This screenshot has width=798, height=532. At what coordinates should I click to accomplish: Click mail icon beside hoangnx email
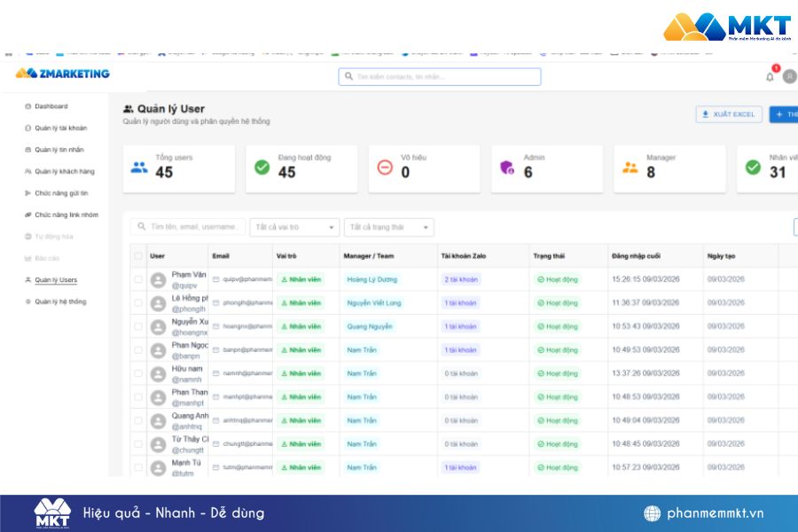[x=215, y=326]
